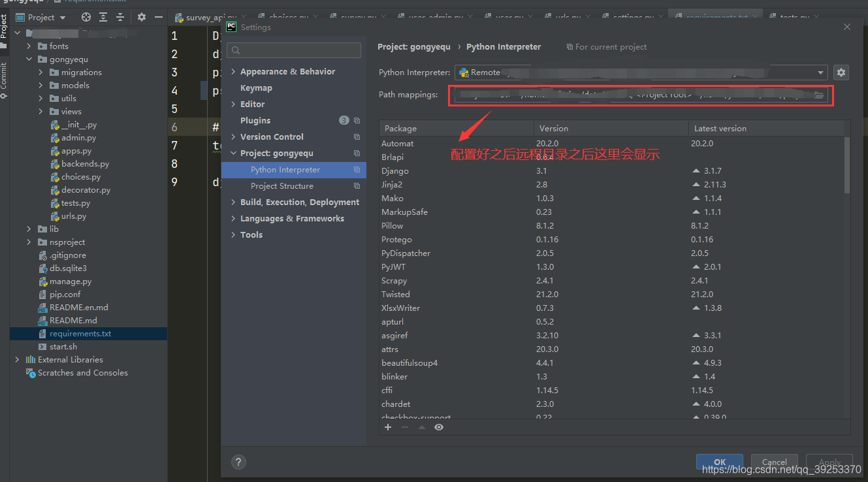Collapse the Project: gongyequ settings section

pos(234,153)
